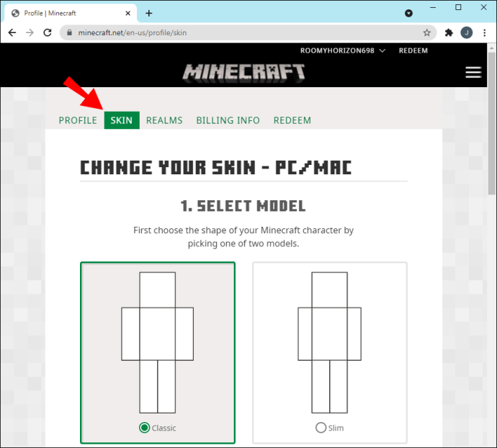Close the Profile | Minecraft tab

127,13
